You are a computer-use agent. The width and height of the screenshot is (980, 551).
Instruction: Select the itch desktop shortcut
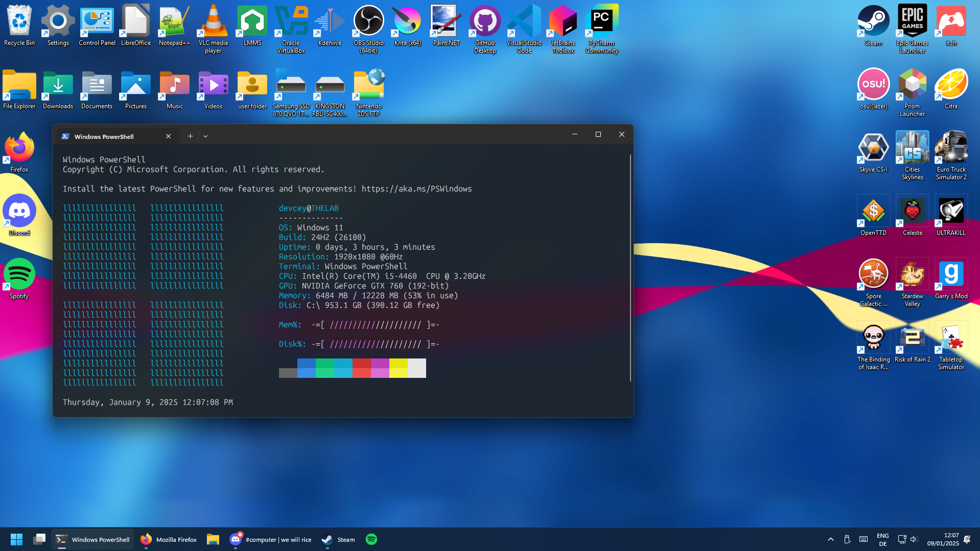point(951,26)
